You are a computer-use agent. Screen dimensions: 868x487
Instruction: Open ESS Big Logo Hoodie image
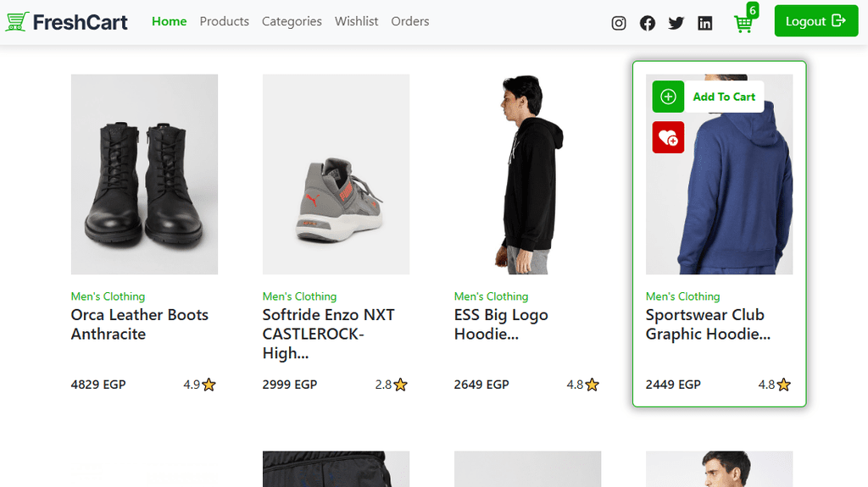(527, 174)
